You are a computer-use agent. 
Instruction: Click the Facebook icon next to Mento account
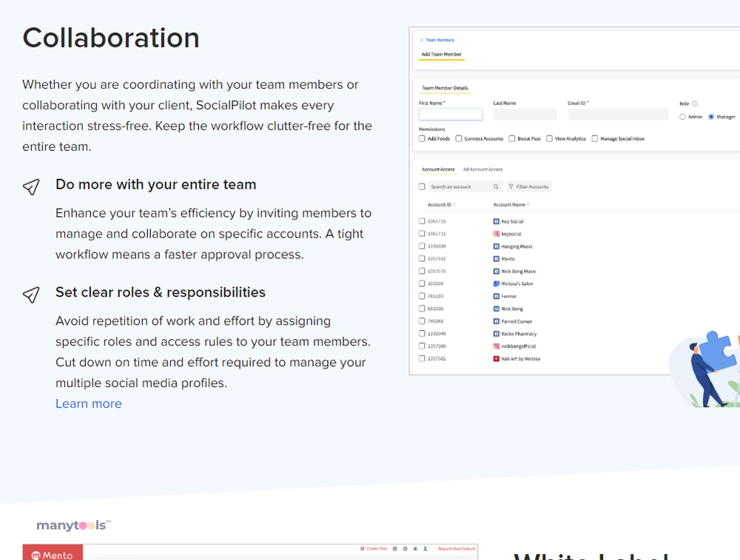496,258
